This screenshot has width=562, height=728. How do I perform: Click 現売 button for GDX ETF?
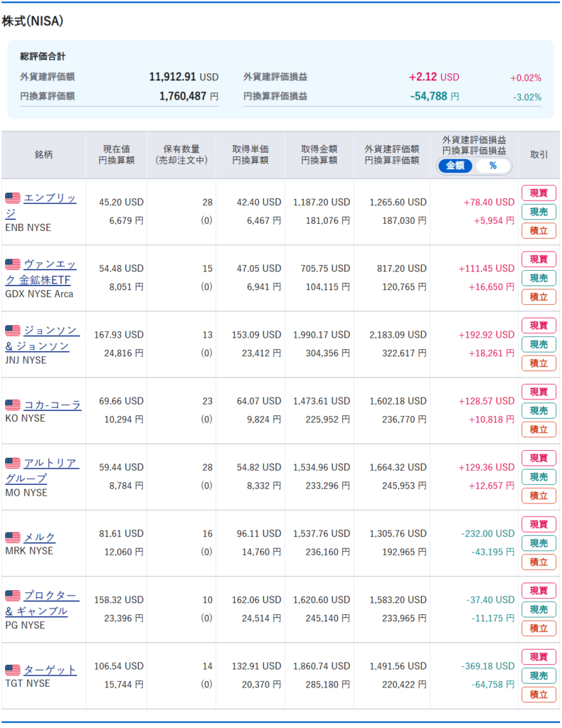[x=539, y=278]
